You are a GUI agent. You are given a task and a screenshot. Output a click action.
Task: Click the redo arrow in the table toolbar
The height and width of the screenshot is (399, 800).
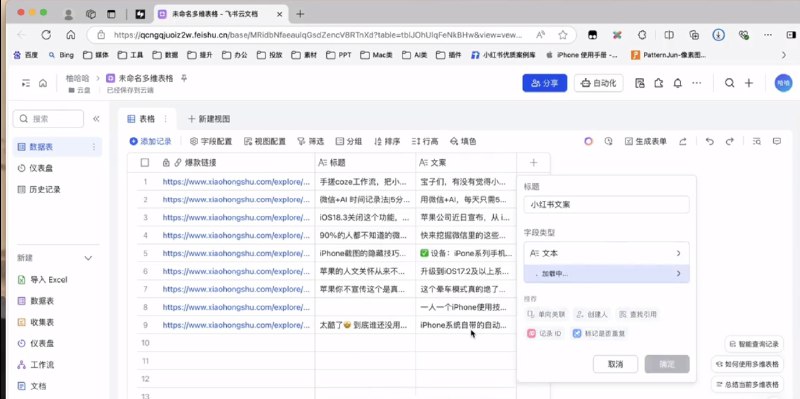pos(730,141)
